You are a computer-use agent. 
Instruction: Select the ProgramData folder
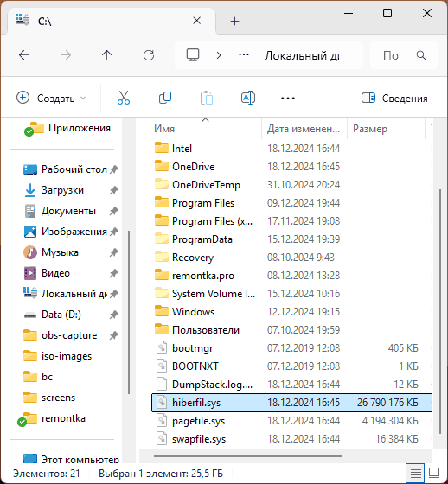coord(194,239)
